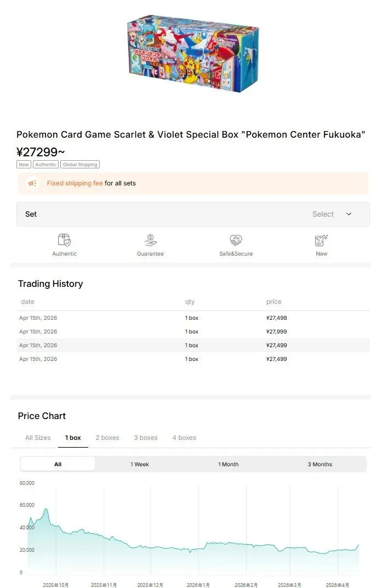Select the 1 box tab
Screen dimensions: 371x588
point(73,438)
